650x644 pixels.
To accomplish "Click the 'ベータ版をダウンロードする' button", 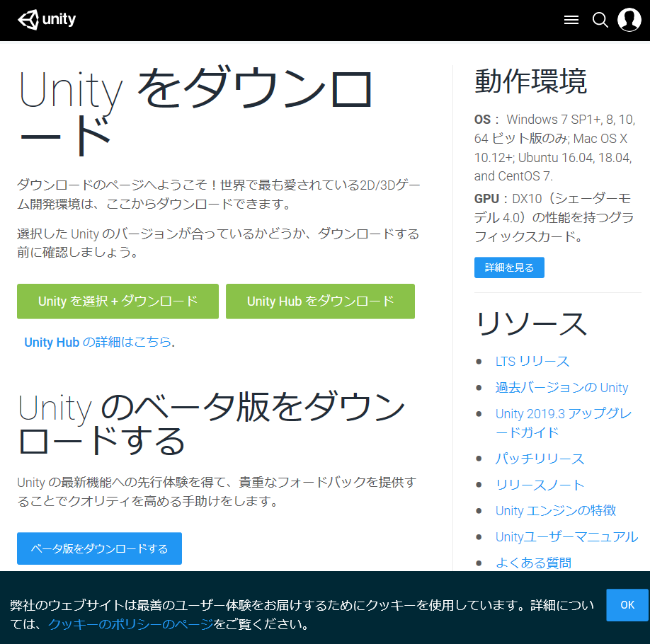I will (99, 548).
